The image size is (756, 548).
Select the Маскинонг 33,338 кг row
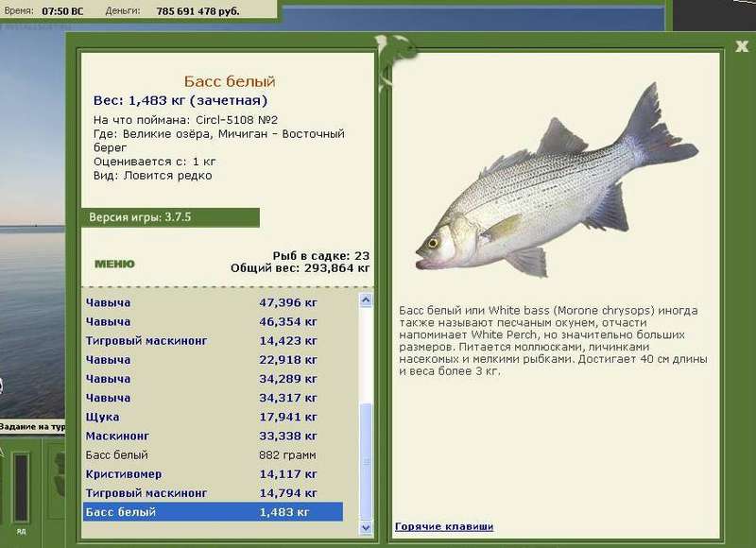click(x=213, y=436)
